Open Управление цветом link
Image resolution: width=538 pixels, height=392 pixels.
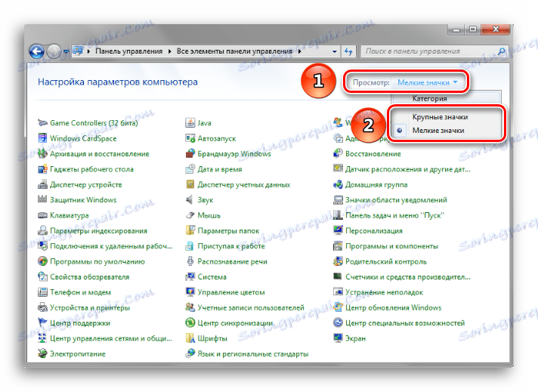coord(231,292)
